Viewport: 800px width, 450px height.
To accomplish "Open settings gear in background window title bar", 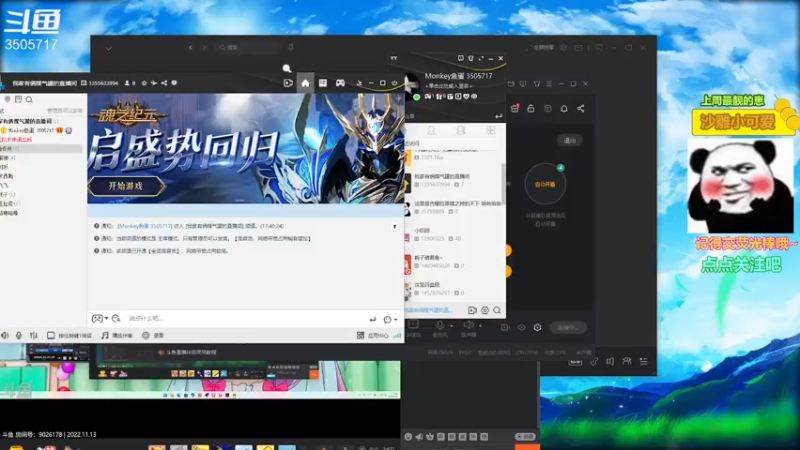I will tap(563, 47).
